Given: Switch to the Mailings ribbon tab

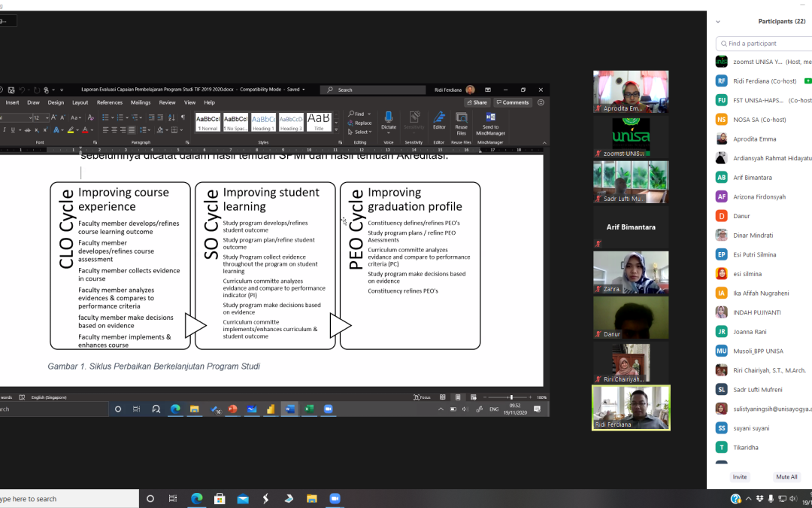Looking at the screenshot, I should click(x=141, y=102).
